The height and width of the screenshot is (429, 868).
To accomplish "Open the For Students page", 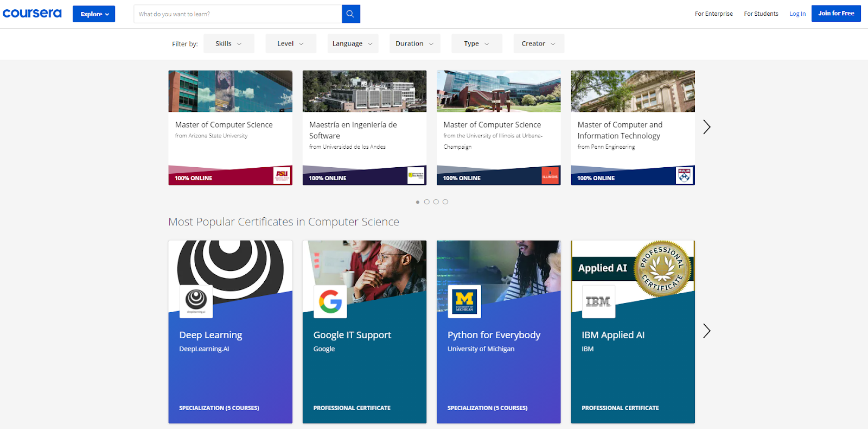I will pos(761,14).
